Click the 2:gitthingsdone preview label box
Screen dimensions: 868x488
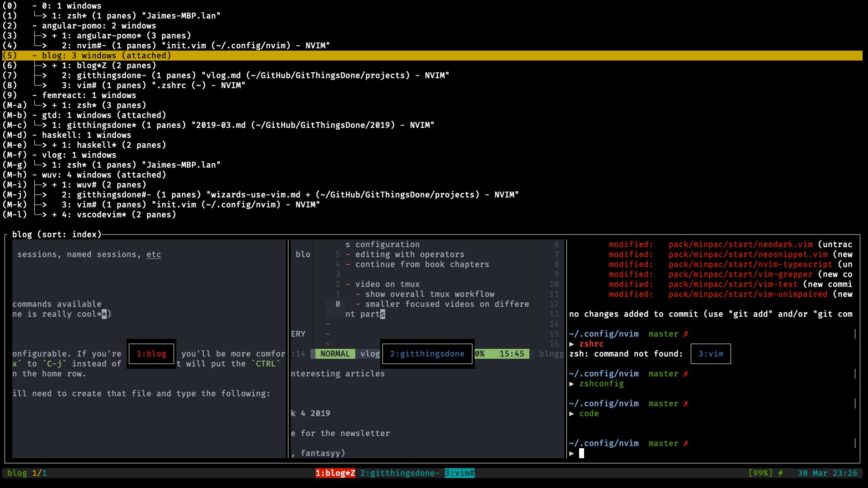pos(427,354)
